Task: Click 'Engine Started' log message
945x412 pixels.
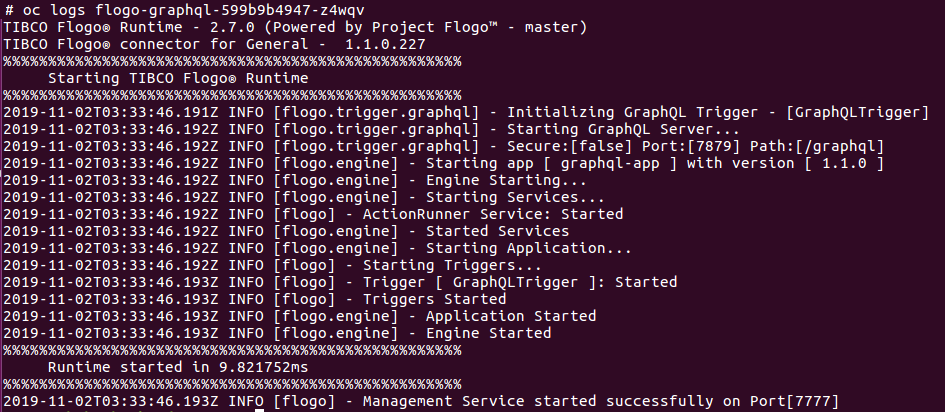Action: 488,333
